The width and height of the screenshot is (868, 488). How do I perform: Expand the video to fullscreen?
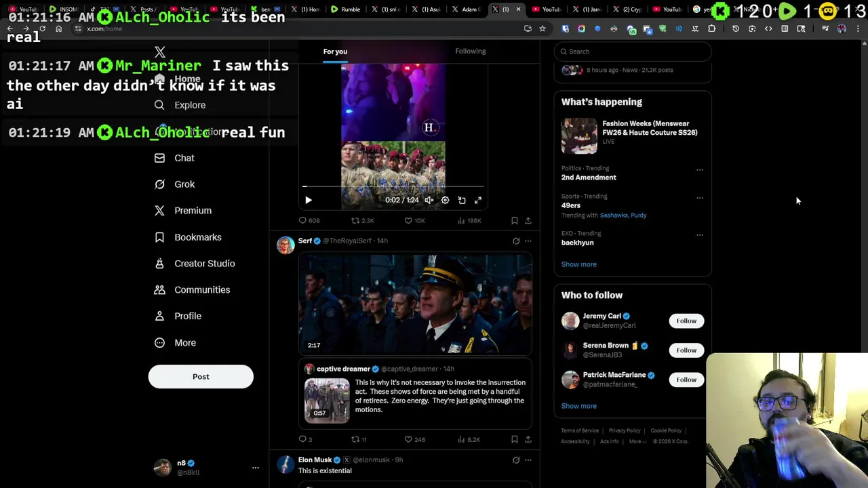point(478,200)
